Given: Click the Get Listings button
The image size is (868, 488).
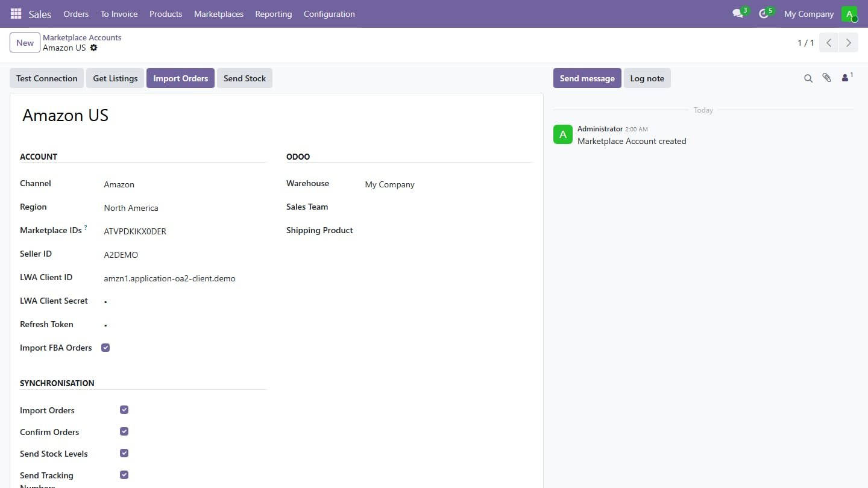Looking at the screenshot, I should point(115,78).
